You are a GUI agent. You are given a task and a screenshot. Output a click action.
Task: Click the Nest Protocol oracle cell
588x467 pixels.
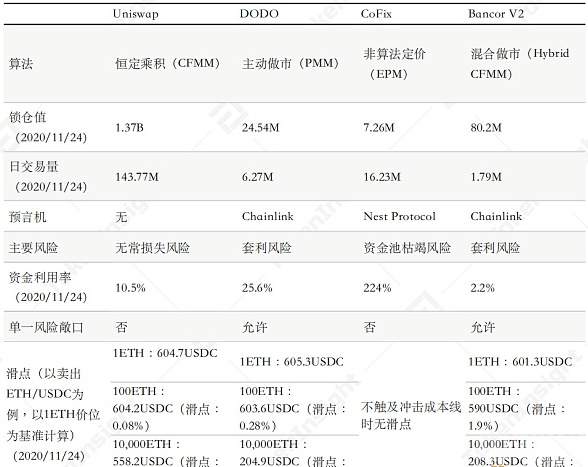pyautogui.click(x=399, y=216)
